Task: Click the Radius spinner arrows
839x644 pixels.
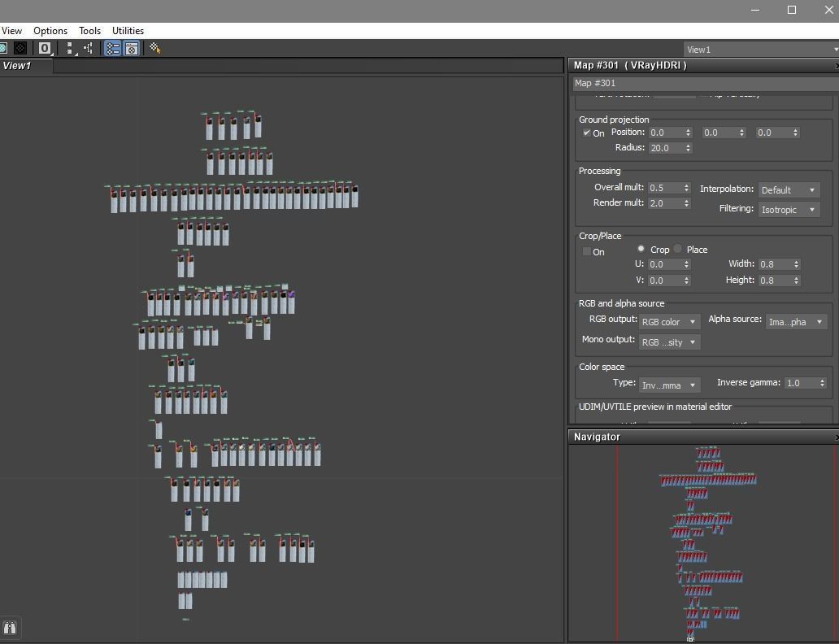Action: tap(688, 148)
